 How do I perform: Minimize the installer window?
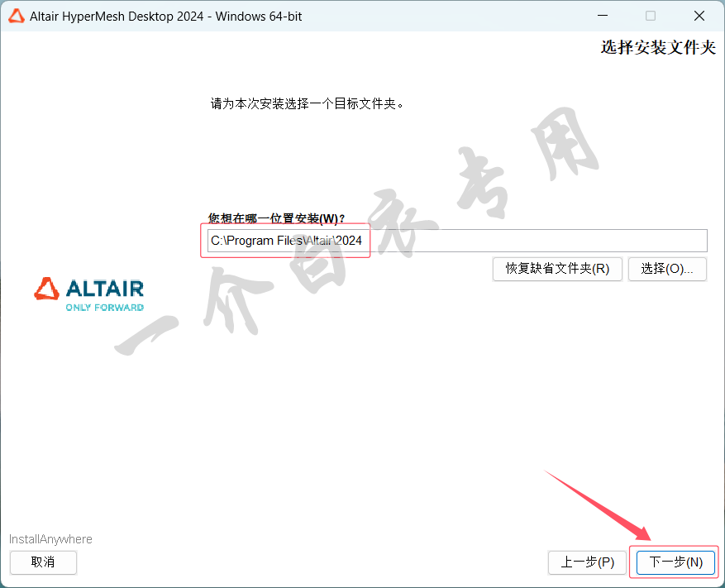(x=603, y=16)
